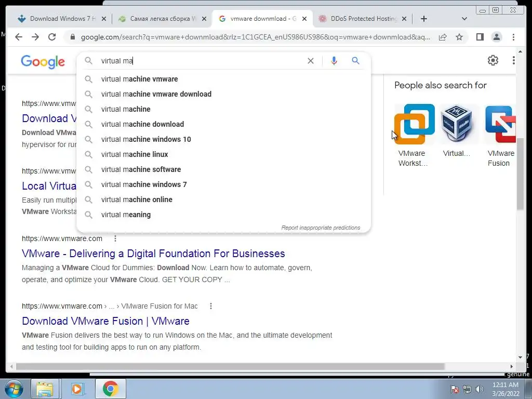Click horizontal scrollbar right arrow
532x399 pixels.
(x=512, y=366)
